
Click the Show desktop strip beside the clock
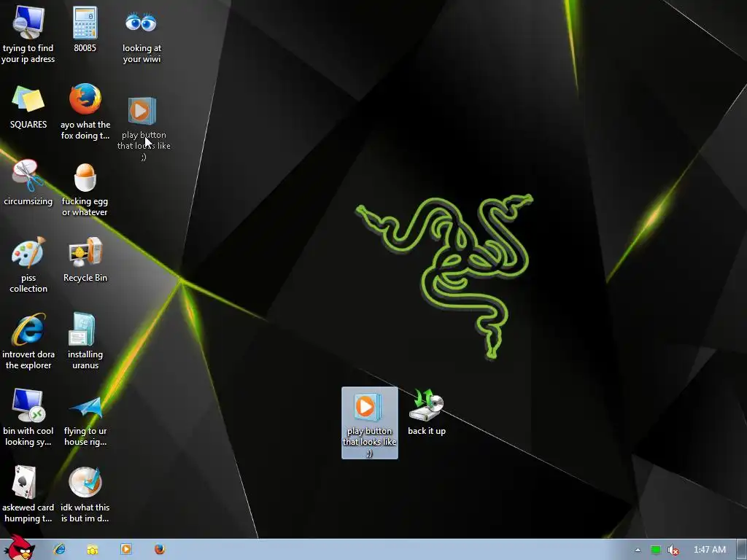click(x=742, y=550)
